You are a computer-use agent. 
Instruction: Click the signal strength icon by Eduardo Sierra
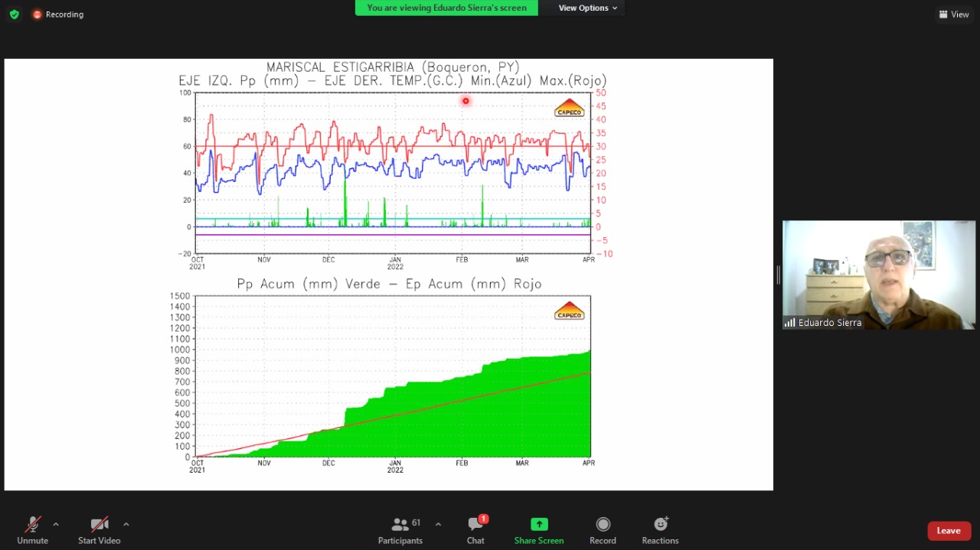789,323
